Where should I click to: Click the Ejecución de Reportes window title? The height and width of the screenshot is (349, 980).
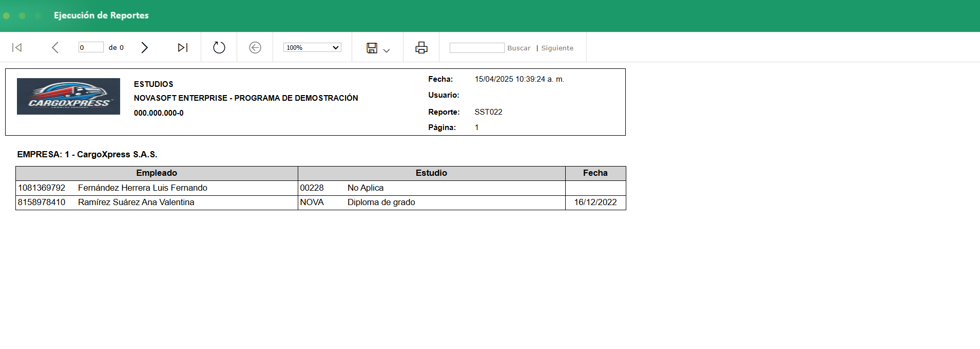(101, 15)
